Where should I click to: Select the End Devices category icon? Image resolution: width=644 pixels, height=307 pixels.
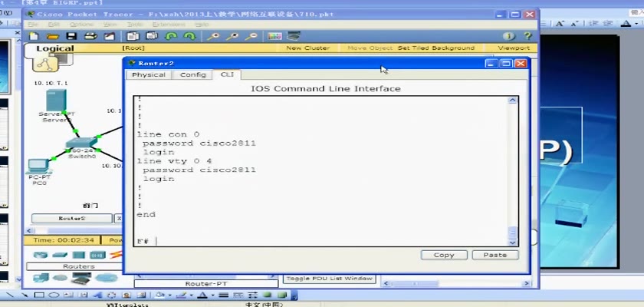coord(41,279)
